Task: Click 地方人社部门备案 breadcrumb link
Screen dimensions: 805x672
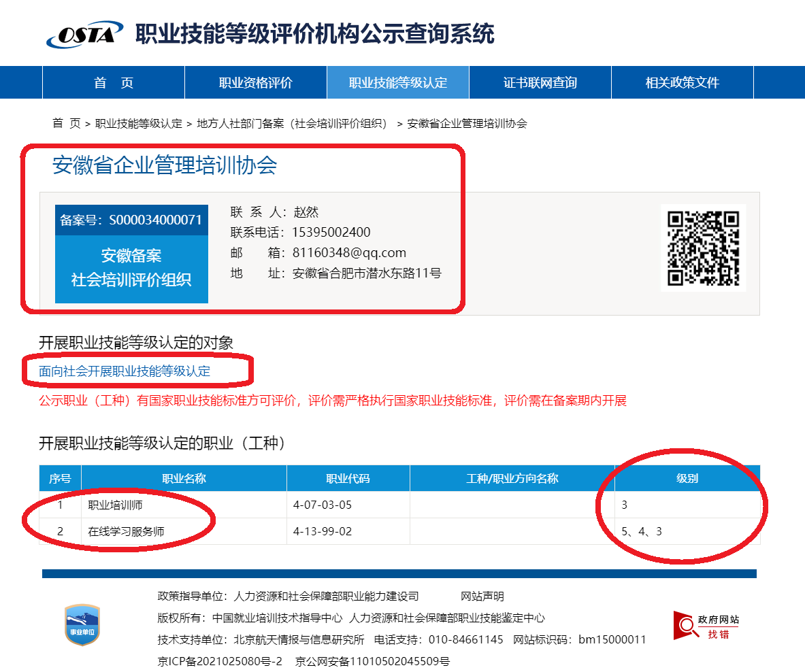Action: tap(292, 124)
